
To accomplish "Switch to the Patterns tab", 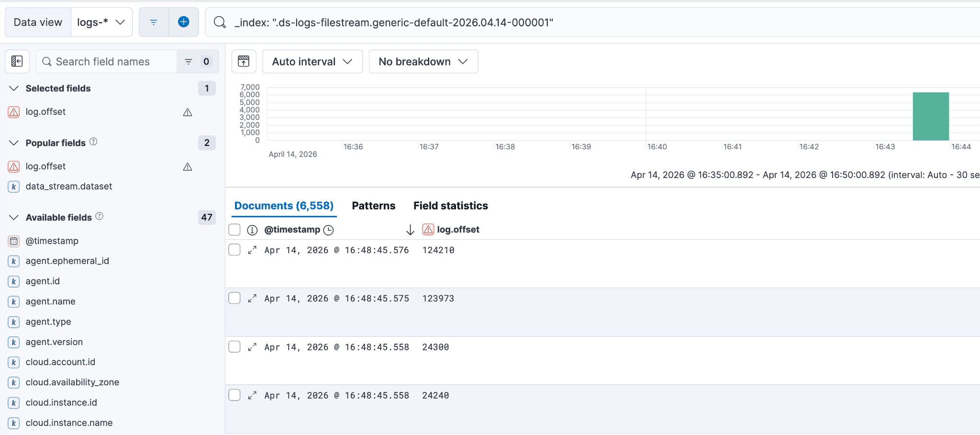I will [373, 205].
